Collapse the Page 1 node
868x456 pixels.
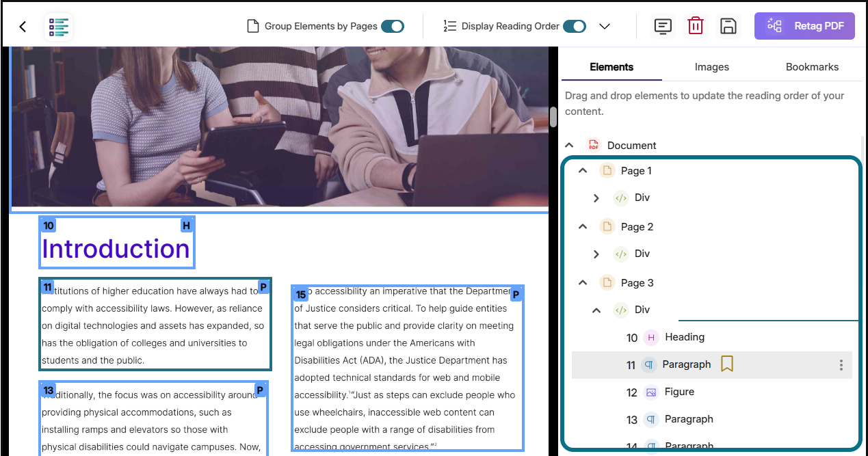click(583, 170)
